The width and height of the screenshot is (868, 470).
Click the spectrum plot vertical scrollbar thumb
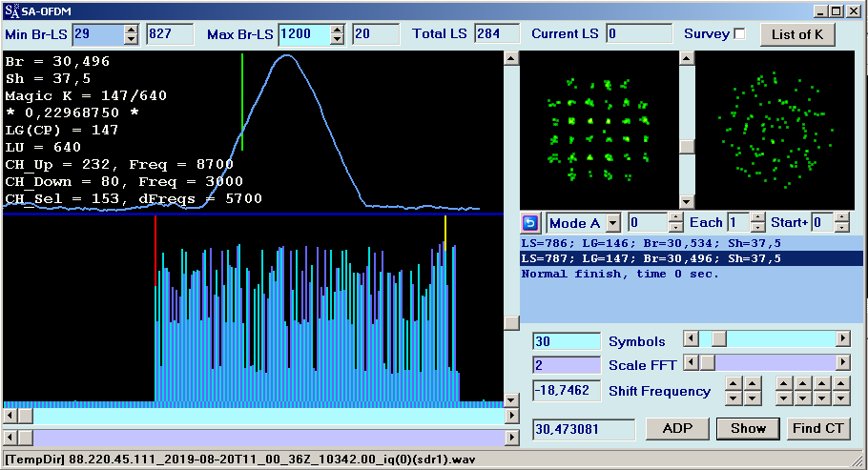click(511, 323)
